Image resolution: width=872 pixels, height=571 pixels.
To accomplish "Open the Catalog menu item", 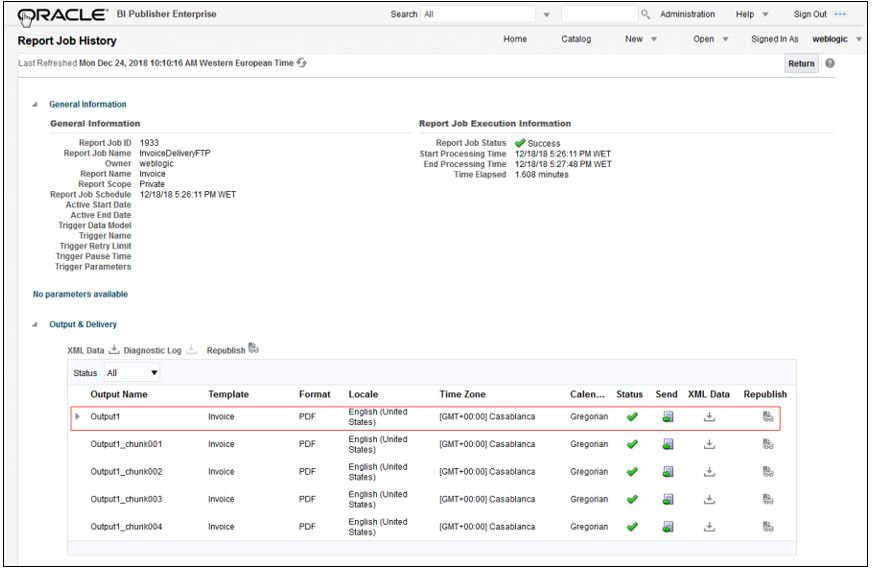I will coord(576,40).
